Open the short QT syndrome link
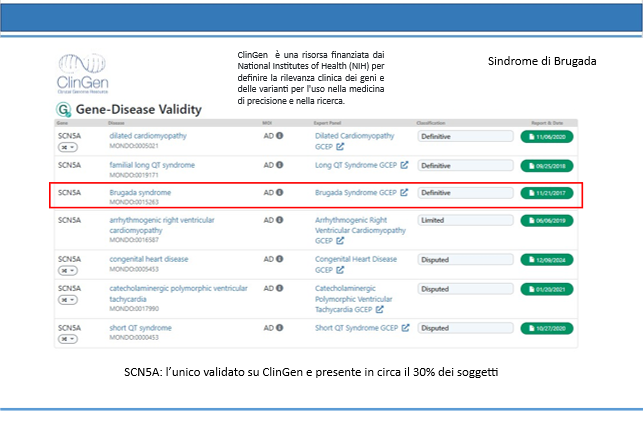Screen dimensions: 643x428 pos(140,328)
